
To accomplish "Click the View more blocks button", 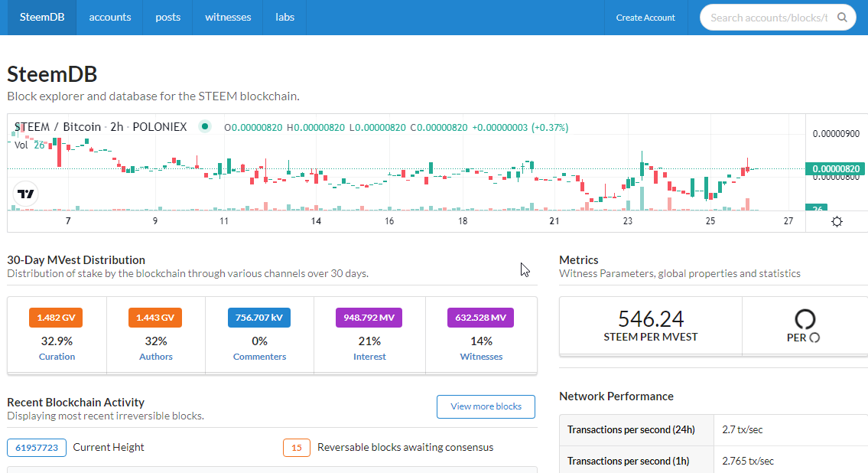I will pos(486,406).
